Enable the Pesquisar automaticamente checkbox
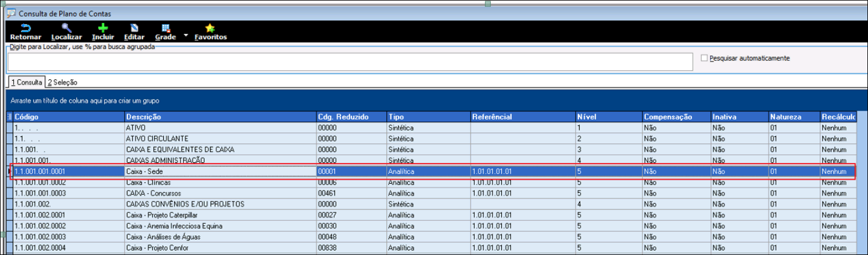 [704, 58]
